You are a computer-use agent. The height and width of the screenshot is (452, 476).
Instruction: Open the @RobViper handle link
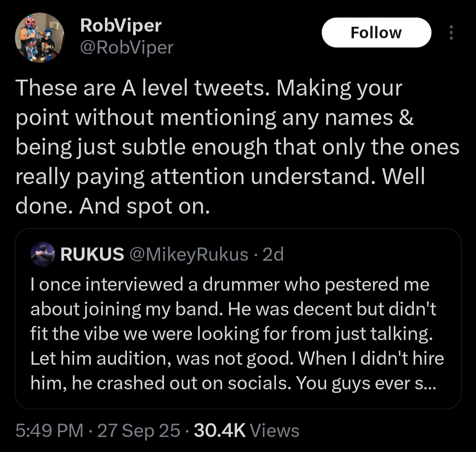pyautogui.click(x=126, y=47)
